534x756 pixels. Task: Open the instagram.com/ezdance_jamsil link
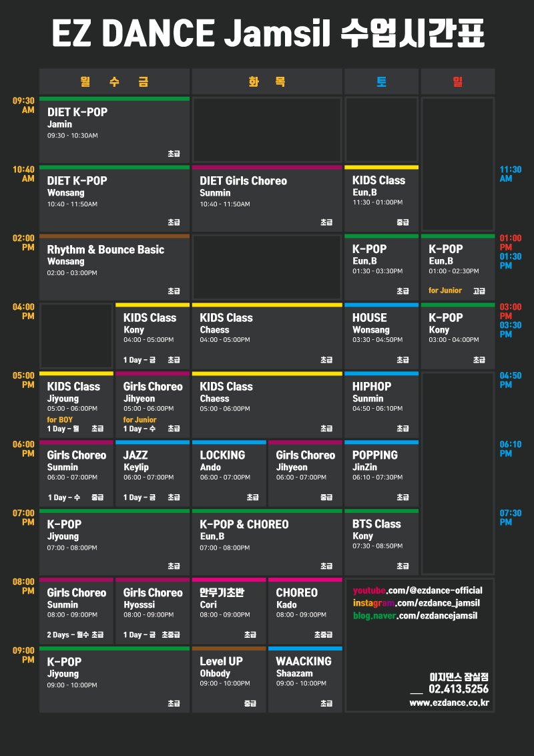click(x=417, y=603)
